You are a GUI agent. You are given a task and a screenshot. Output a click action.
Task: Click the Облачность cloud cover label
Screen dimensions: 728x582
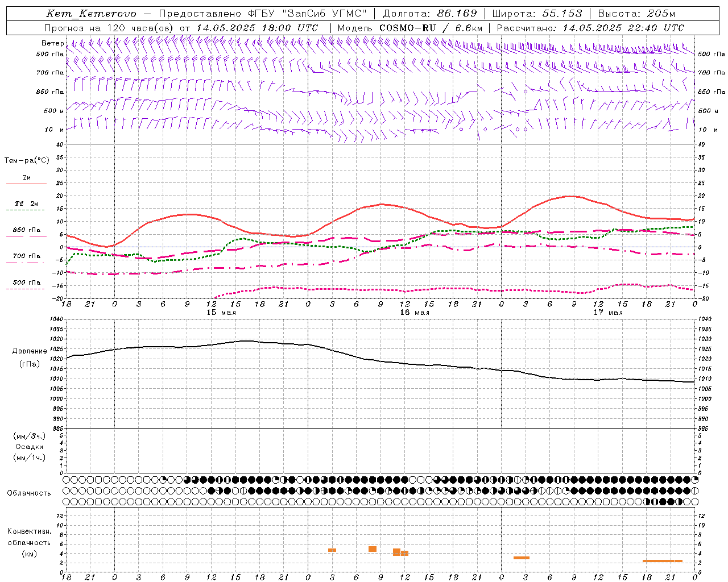pos(29,493)
